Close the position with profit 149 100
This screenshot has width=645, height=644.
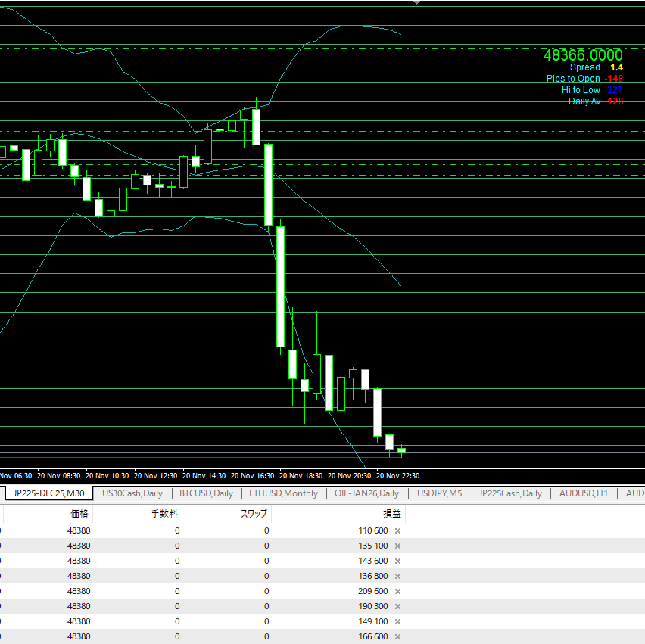397,621
